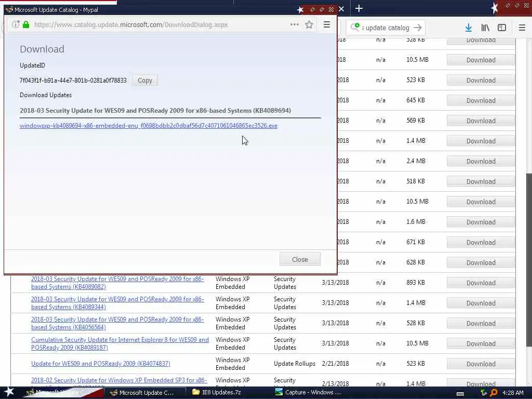Click the update catalog search box

387,28
